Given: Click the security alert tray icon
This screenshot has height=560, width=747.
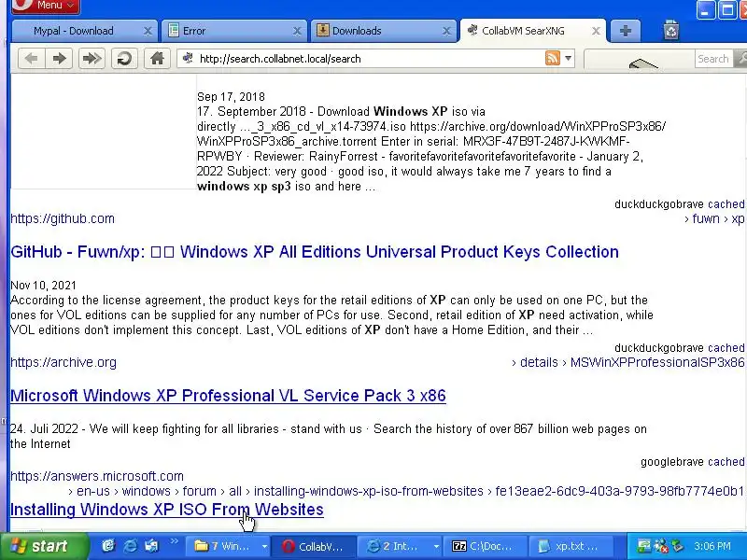Looking at the screenshot, I should pyautogui.click(x=661, y=546).
